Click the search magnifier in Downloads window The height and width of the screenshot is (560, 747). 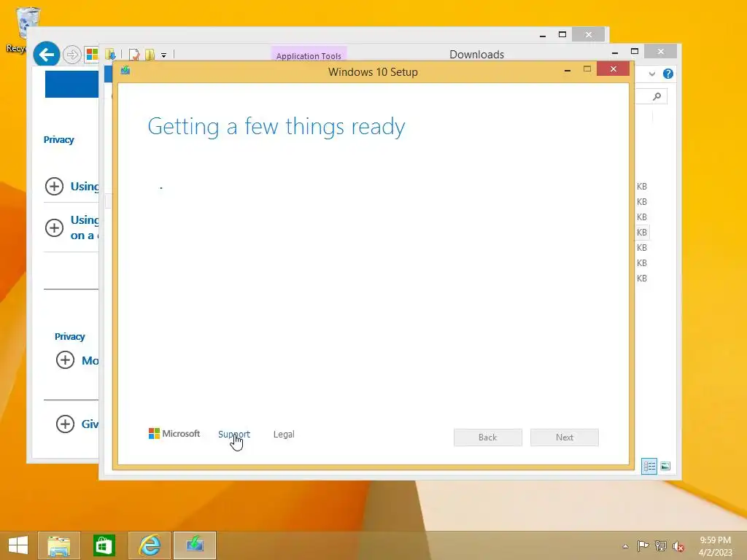[x=657, y=97]
